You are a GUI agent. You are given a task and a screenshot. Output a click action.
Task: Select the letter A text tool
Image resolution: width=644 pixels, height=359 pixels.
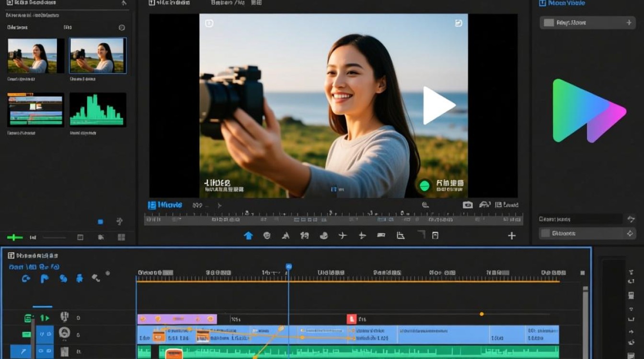286,236
